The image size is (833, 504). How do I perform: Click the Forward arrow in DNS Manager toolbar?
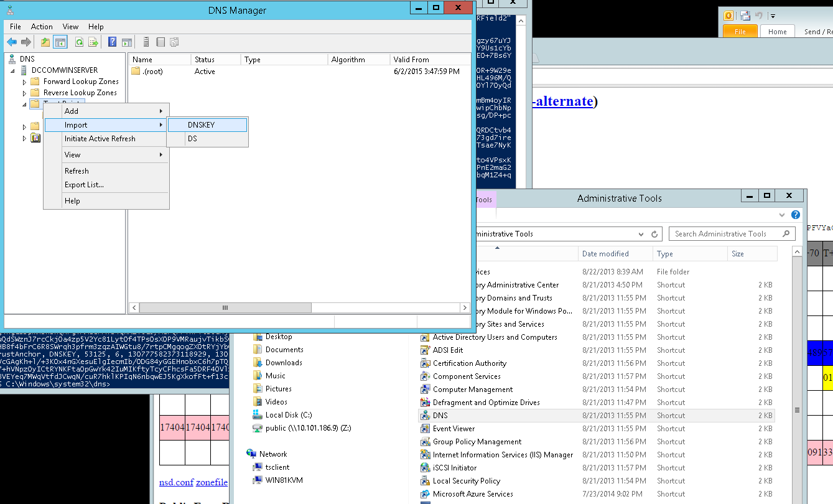tap(26, 42)
